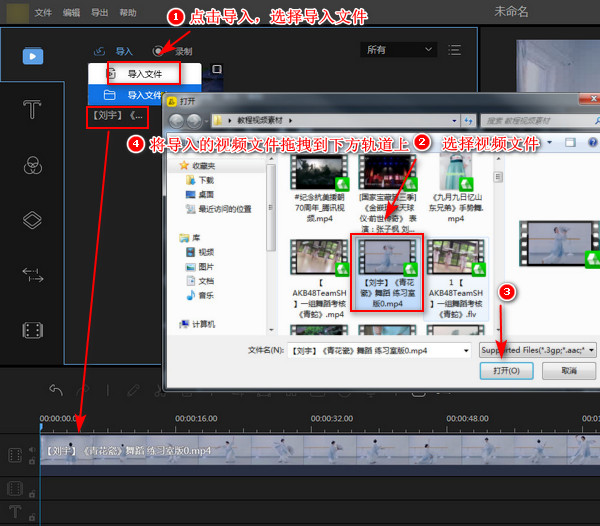This screenshot has width=600, height=526.
Task: Open the Filters panel (three circles icon)
Action: tap(33, 165)
